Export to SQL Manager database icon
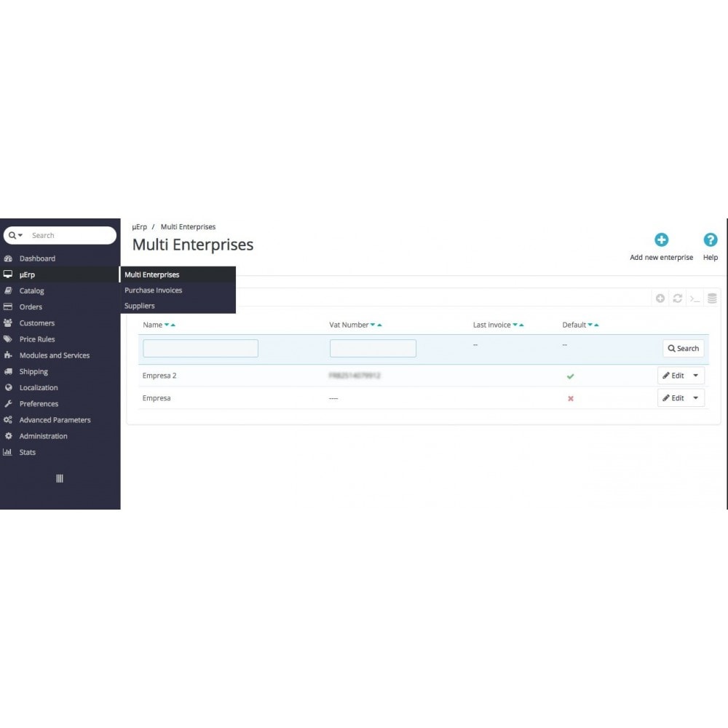Viewport: 728px width, 728px height. point(712,298)
